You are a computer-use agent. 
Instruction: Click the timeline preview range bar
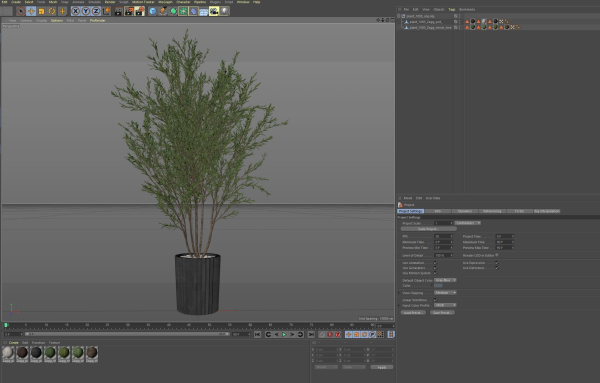127,334
